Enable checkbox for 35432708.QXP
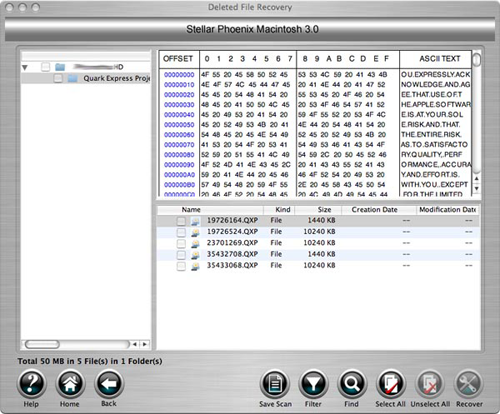 point(181,255)
